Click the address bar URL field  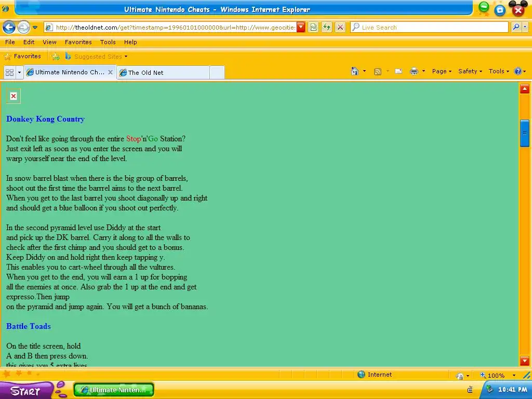[x=176, y=28]
